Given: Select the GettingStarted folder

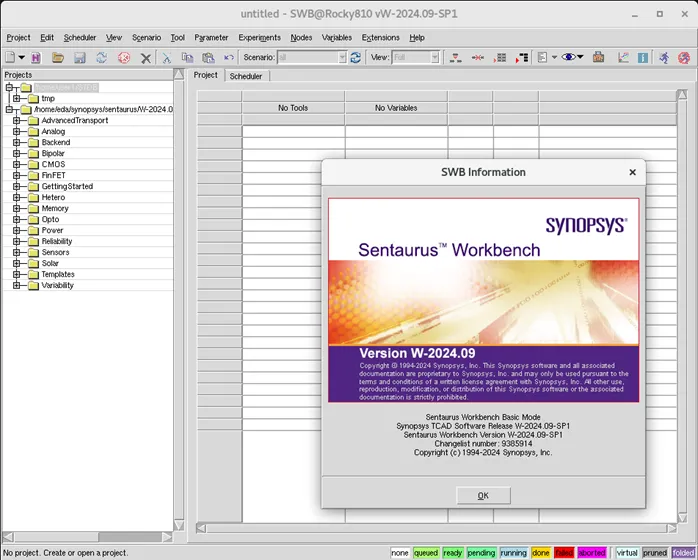Looking at the screenshot, I should [x=67, y=187].
